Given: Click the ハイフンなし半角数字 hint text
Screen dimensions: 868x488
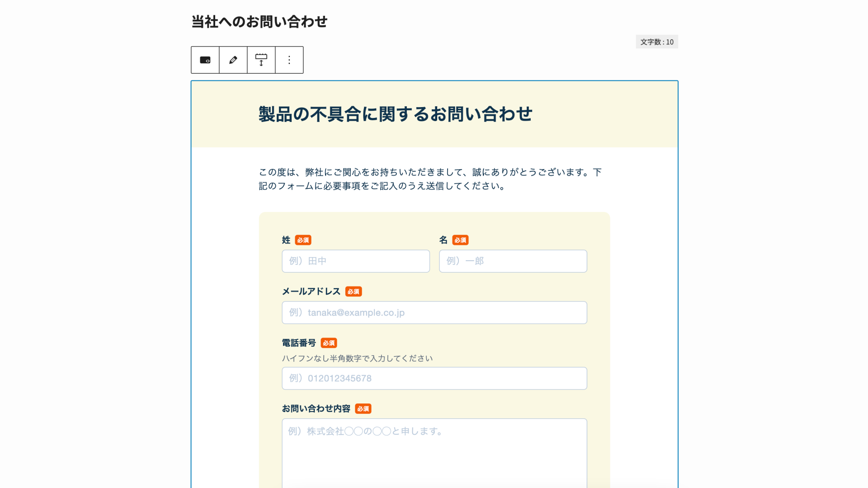Looking at the screenshot, I should click(357, 358).
